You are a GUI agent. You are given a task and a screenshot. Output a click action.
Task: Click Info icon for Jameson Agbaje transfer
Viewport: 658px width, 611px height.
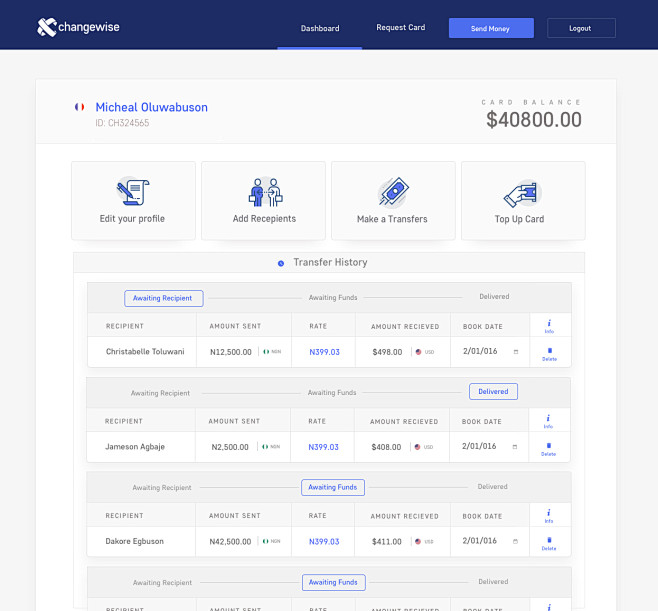pyautogui.click(x=548, y=421)
